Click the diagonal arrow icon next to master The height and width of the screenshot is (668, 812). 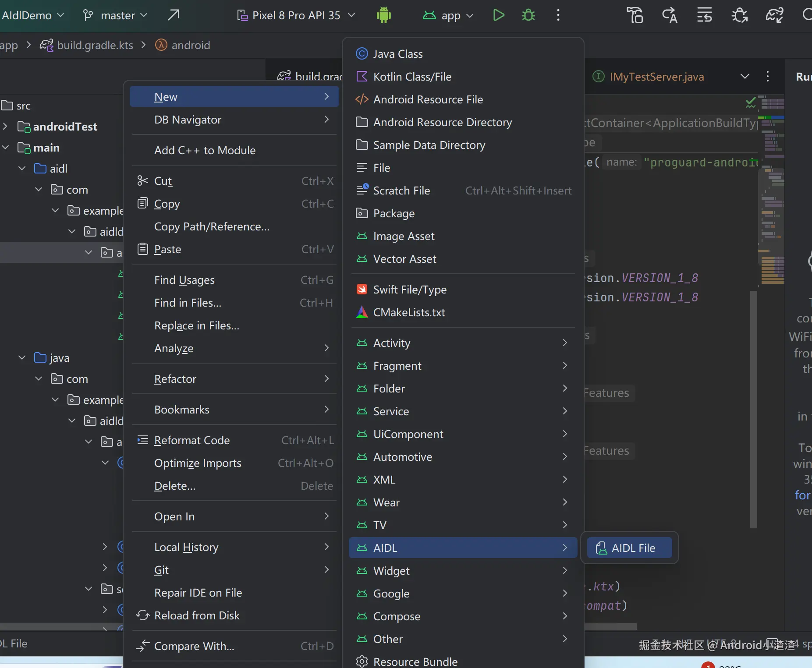(174, 15)
